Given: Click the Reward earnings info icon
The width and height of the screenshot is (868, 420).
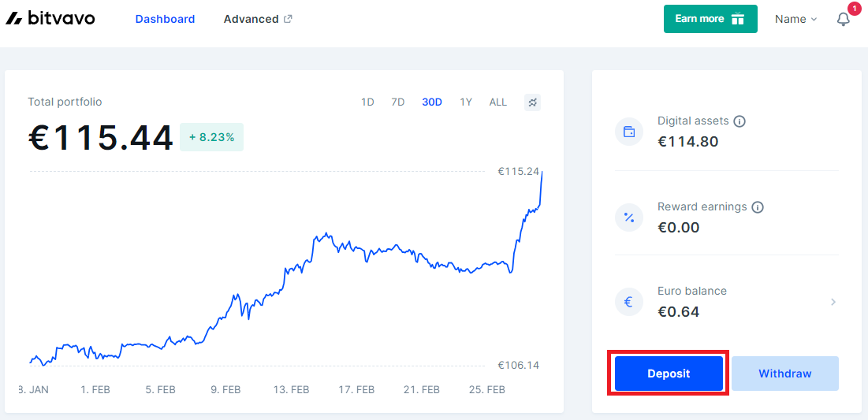Looking at the screenshot, I should 758,207.
